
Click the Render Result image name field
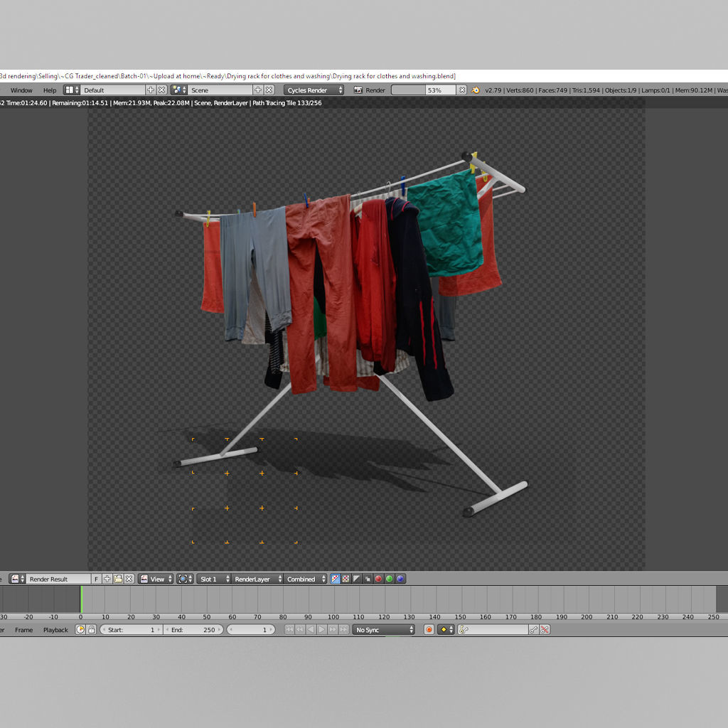pyautogui.click(x=58, y=579)
